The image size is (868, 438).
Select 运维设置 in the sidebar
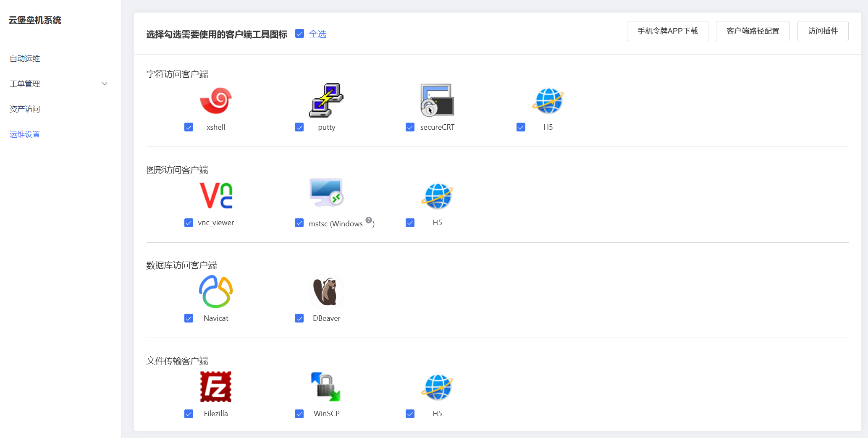tap(25, 134)
